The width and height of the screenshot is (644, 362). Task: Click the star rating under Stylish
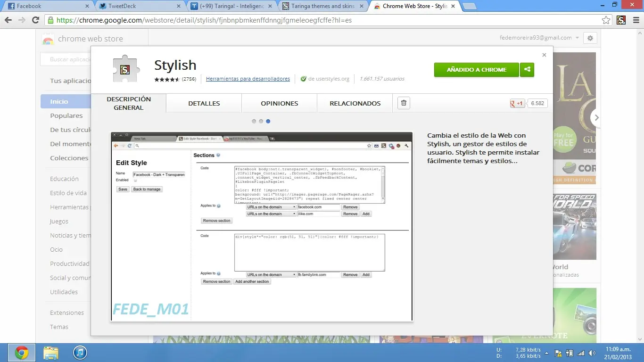point(167,79)
